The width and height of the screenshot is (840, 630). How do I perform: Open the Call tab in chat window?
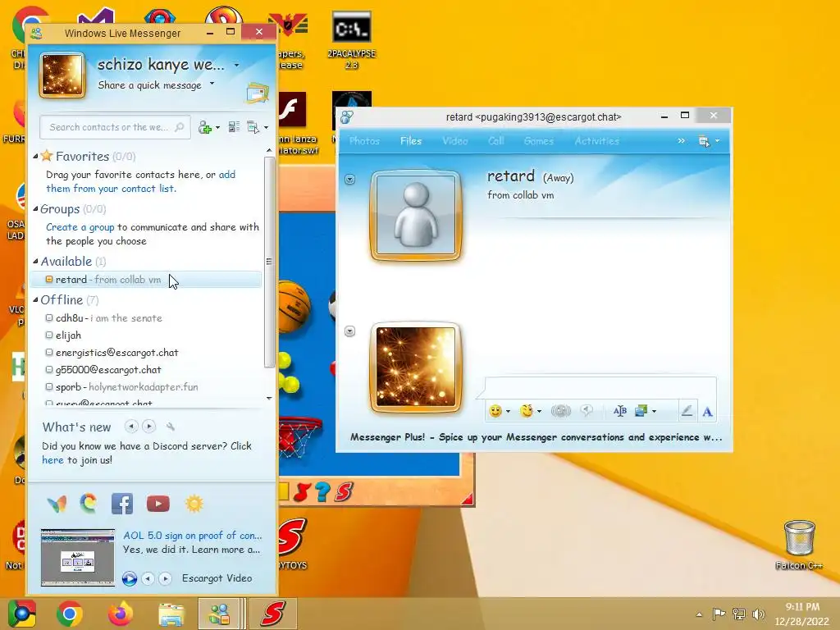[496, 141]
